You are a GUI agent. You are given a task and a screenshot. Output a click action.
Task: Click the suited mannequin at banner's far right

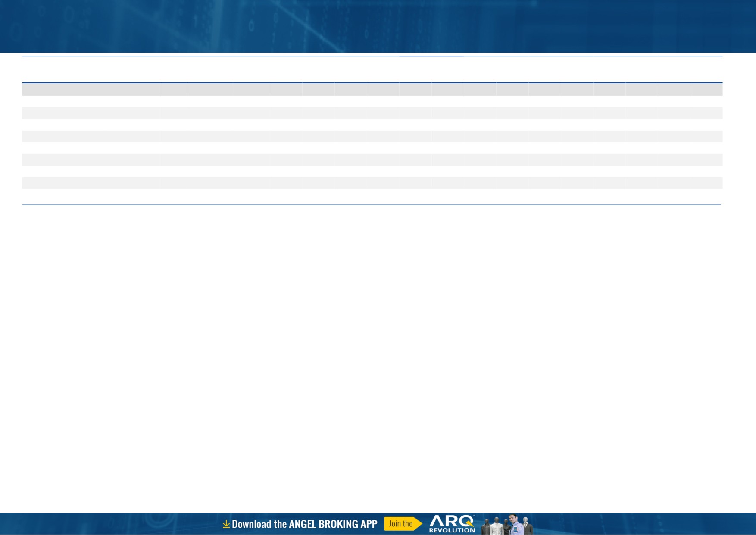coord(526,525)
